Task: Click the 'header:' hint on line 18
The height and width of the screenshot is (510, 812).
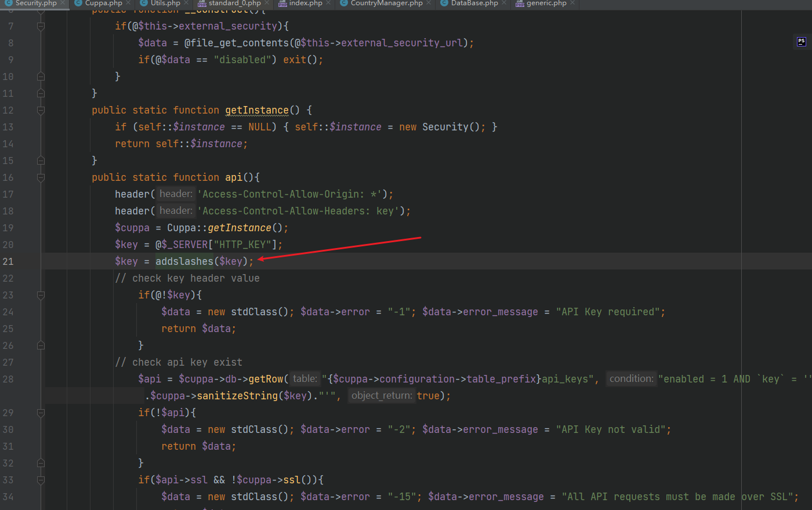Action: click(x=176, y=211)
